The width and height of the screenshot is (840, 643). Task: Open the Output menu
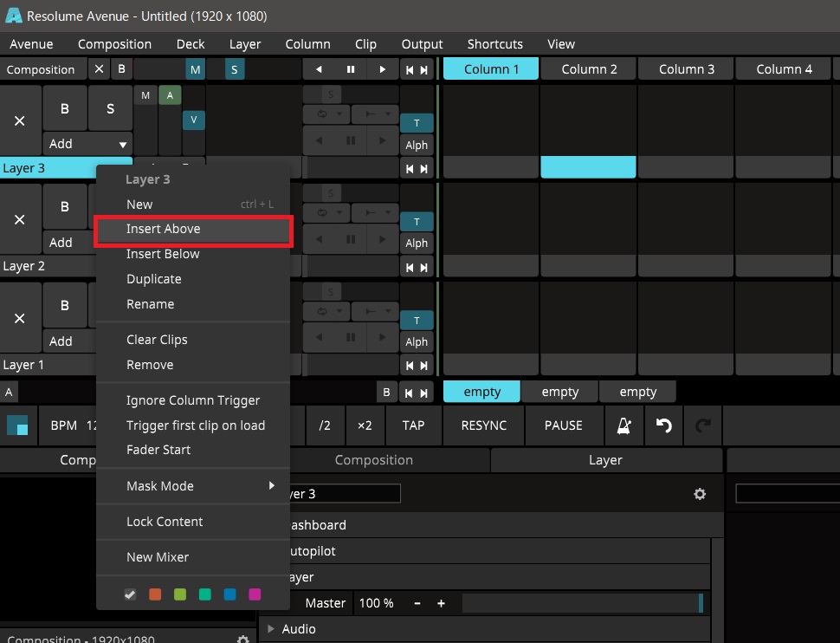tap(422, 44)
